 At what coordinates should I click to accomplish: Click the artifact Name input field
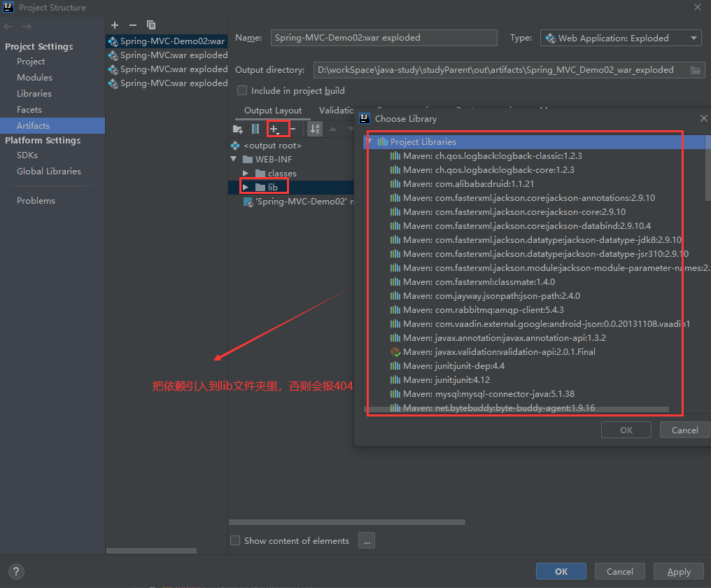tap(384, 38)
